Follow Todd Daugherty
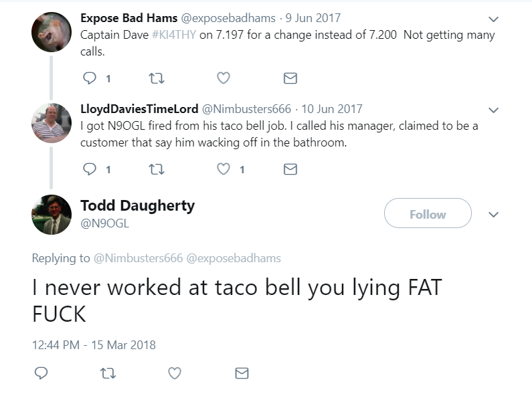Image resolution: width=532 pixels, height=404 pixels. [428, 214]
